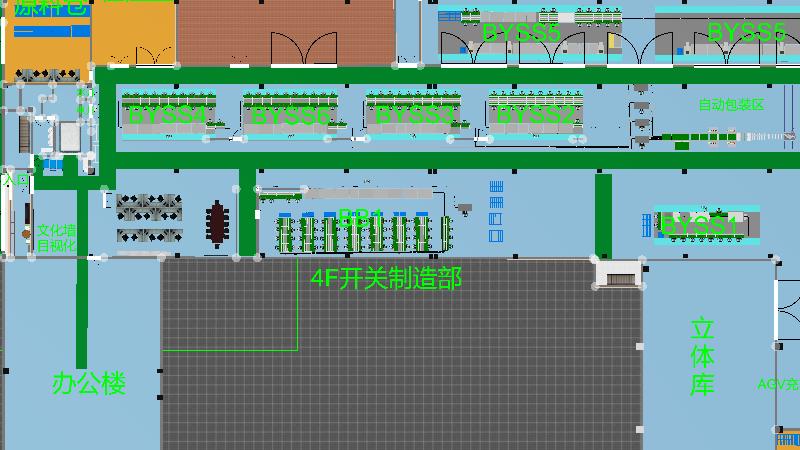Click the BYSS2 production line
800x450 pixels.
tap(537, 115)
